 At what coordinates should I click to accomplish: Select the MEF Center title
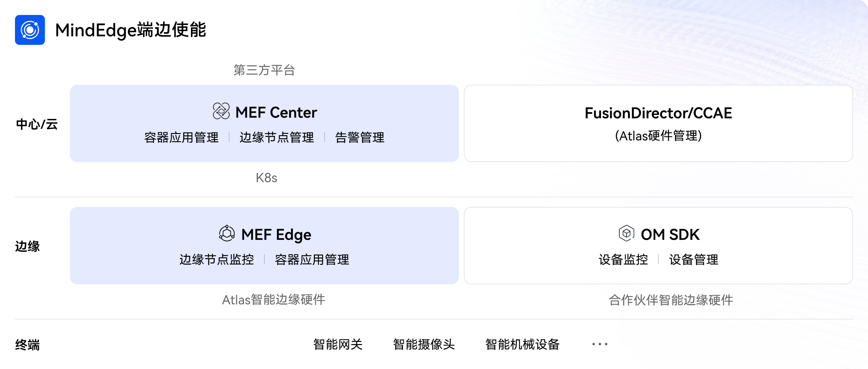tap(276, 112)
